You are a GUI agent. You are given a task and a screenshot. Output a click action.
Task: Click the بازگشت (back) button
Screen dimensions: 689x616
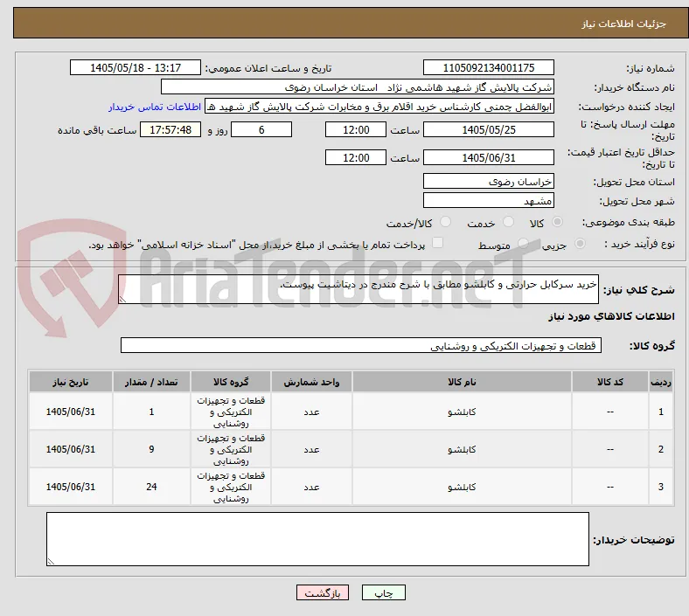click(x=323, y=592)
